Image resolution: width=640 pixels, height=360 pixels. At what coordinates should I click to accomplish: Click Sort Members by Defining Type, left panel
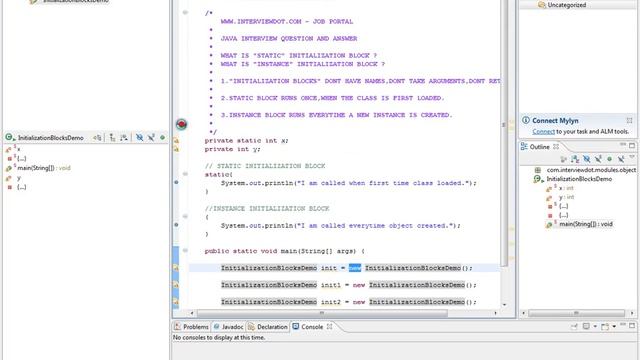pyautogui.click(x=124, y=138)
